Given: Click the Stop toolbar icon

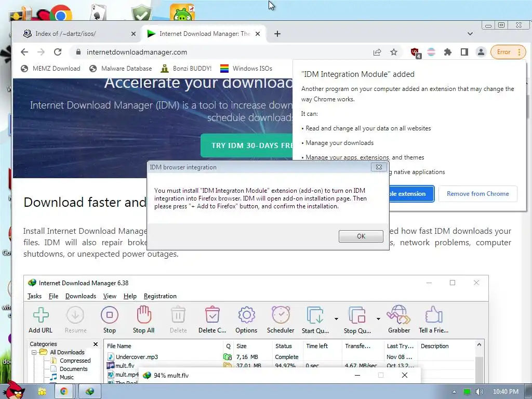Looking at the screenshot, I should point(110,315).
